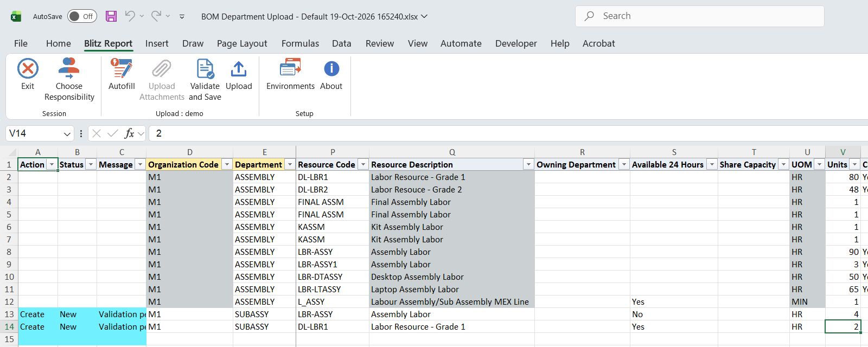Viewport: 868px width, 347px height.
Task: Open the Units filter dropdown
Action: coord(855,164)
